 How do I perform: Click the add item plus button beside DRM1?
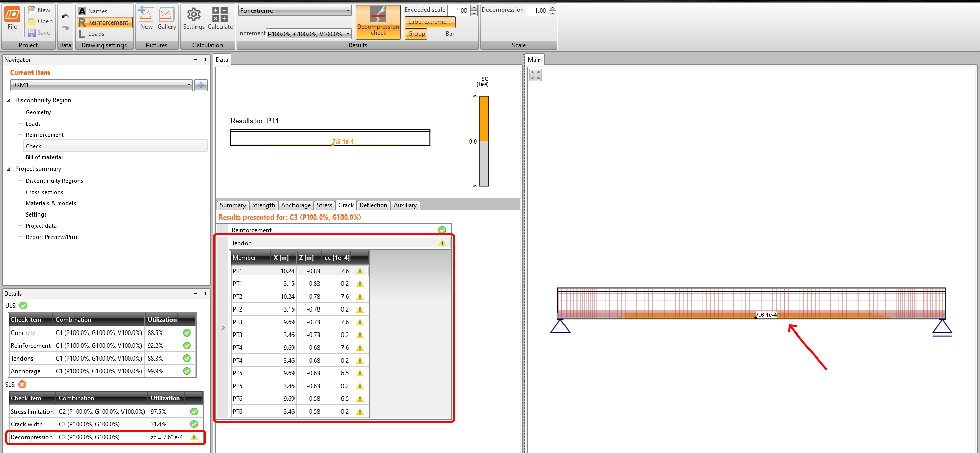click(201, 85)
